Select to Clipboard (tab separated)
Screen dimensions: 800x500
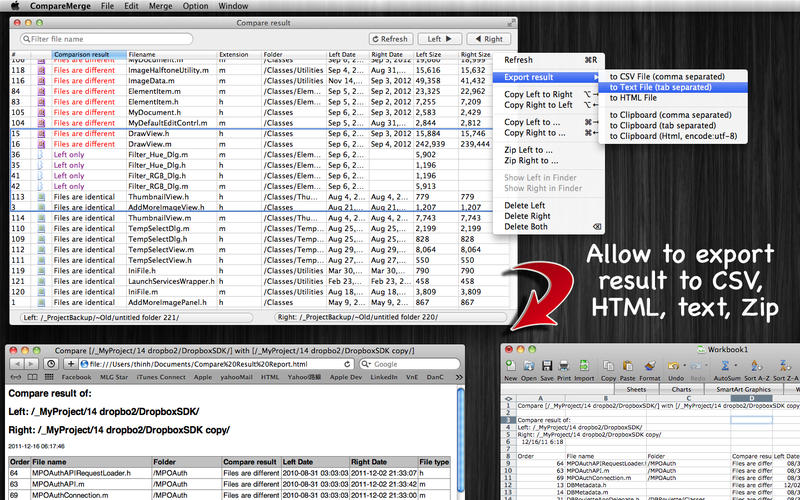pyautogui.click(x=672, y=126)
